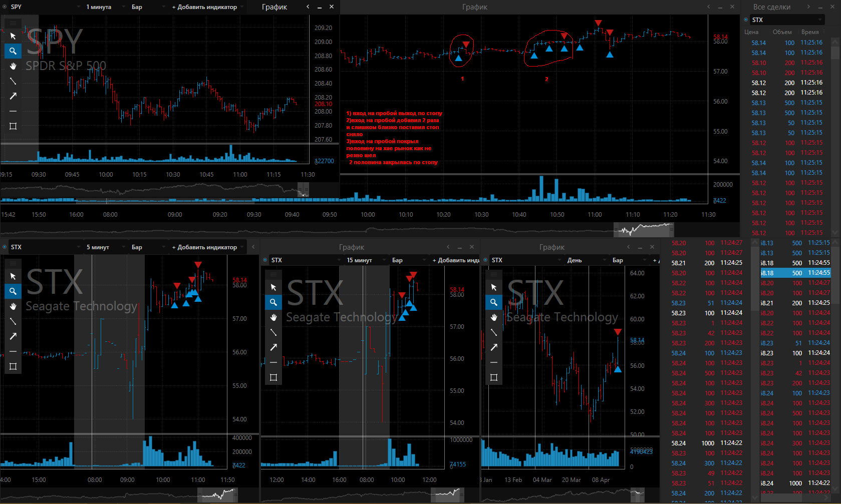Open 'Бар' dropdown in STX 15-minute chart
Image resolution: width=841 pixels, height=504 pixels.
(x=408, y=260)
